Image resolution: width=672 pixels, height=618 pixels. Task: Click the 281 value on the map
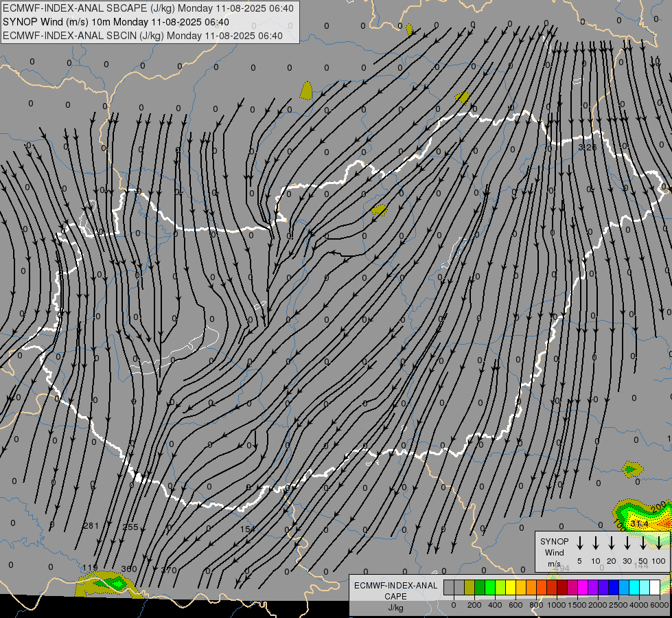point(91,526)
